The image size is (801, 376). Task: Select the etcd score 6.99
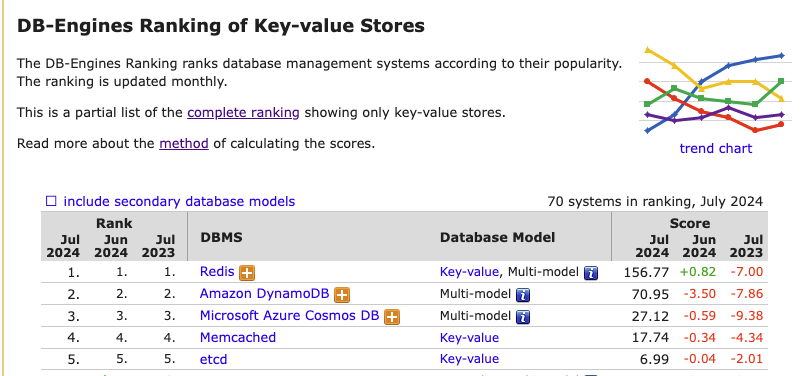[654, 360]
